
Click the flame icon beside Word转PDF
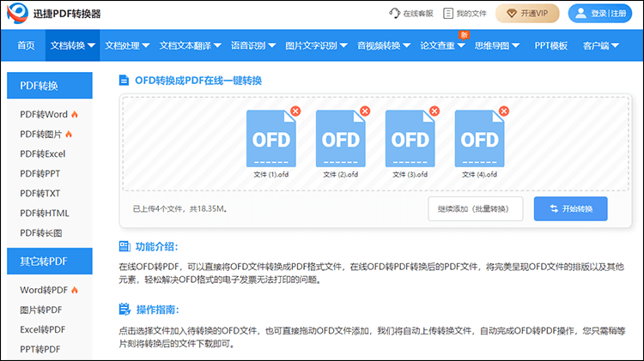point(75,290)
